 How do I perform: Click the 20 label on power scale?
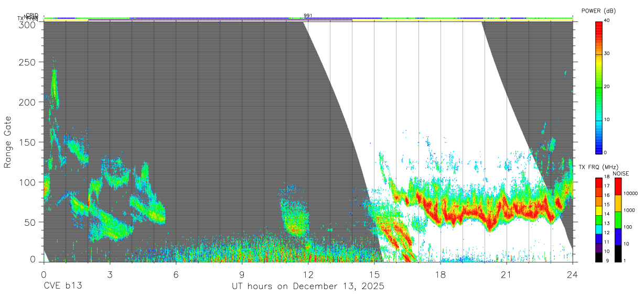607,86
